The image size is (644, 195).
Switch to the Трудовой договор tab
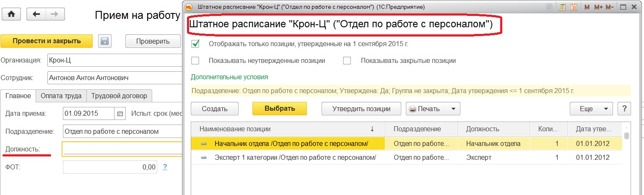[x=119, y=96]
